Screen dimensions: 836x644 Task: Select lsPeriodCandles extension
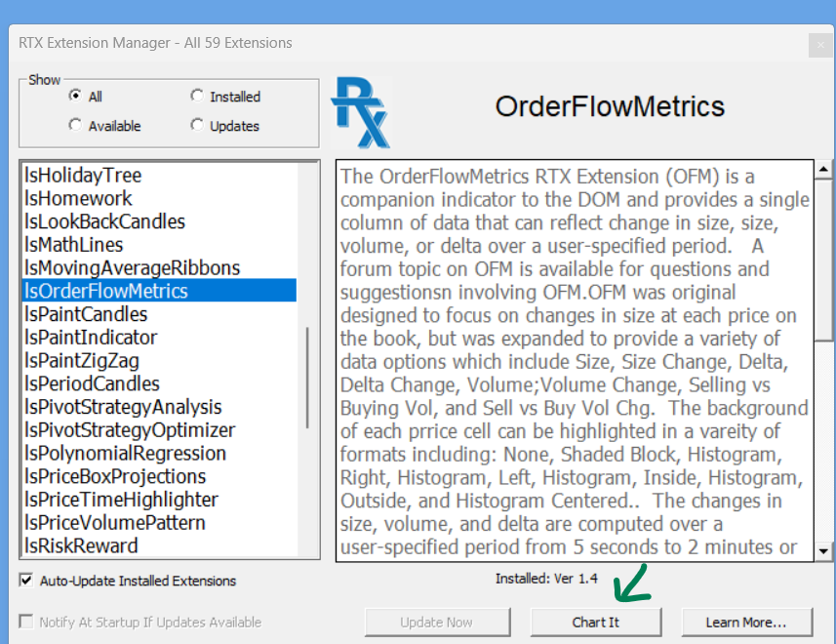coord(159,383)
